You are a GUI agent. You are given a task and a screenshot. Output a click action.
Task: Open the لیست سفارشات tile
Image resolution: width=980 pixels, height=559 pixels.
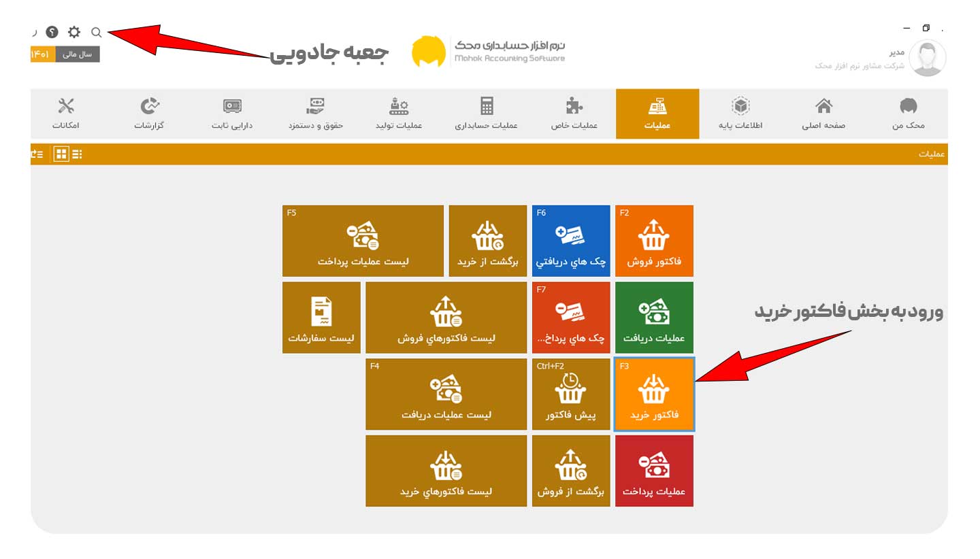321,318
